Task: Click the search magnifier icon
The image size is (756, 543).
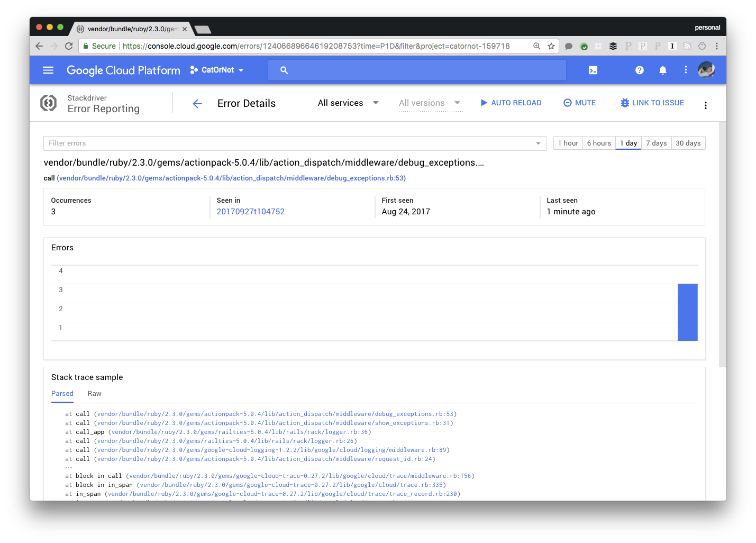Action: point(284,70)
